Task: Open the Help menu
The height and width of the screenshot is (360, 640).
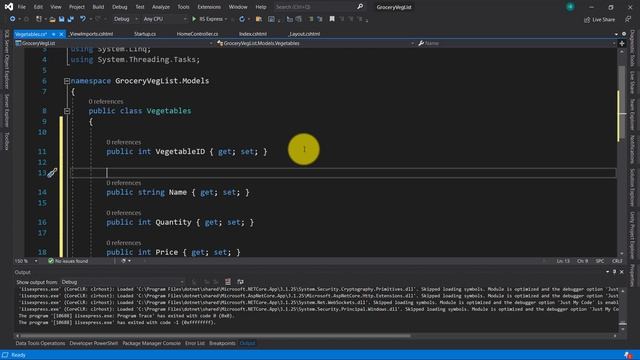Action: point(261,7)
